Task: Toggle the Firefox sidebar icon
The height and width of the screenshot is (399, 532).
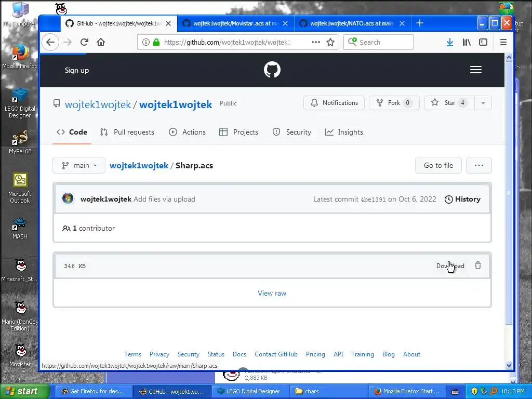Action: pos(483,42)
